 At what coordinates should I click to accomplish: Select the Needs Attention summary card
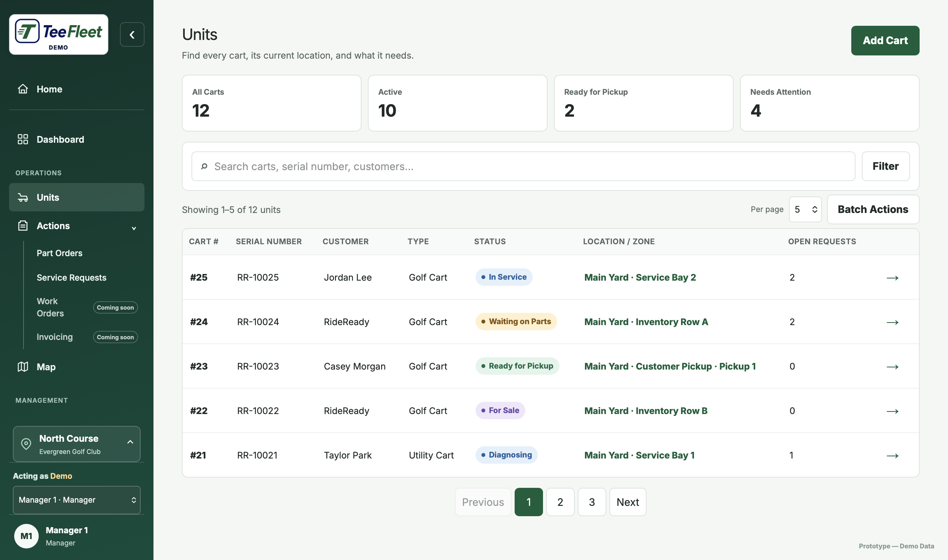[829, 103]
